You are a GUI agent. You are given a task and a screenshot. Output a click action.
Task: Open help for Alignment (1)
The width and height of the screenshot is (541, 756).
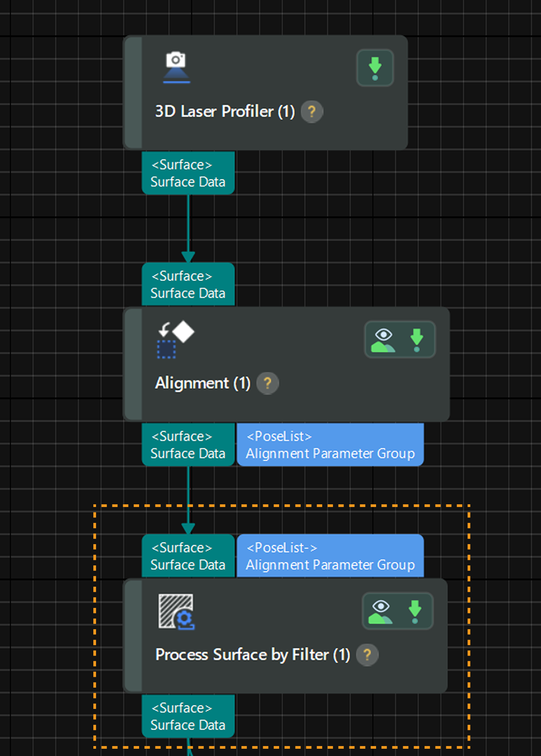(267, 383)
